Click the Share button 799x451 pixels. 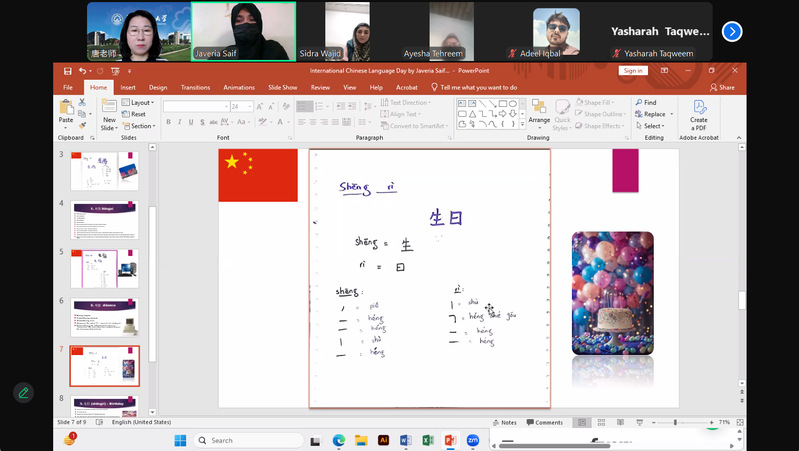[722, 88]
